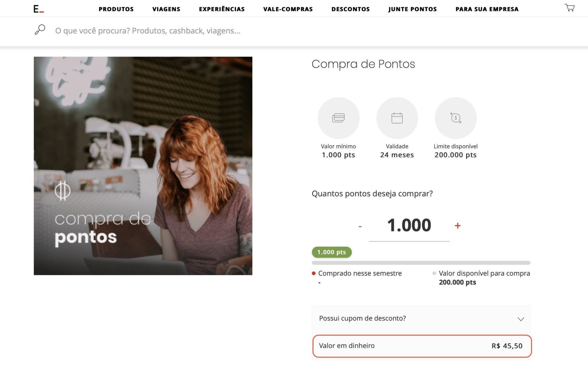The height and width of the screenshot is (367, 588).
Task: Click the points purchase progress bar
Action: [x=421, y=263]
